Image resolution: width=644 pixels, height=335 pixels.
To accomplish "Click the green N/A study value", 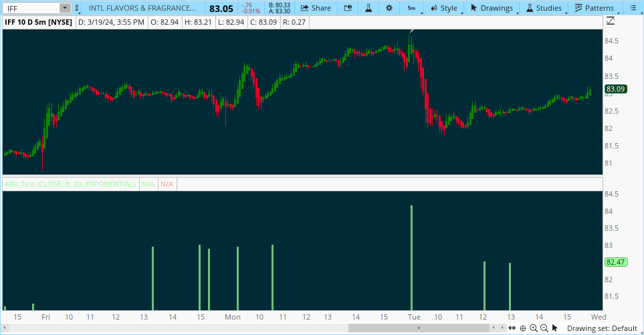I will (x=148, y=184).
